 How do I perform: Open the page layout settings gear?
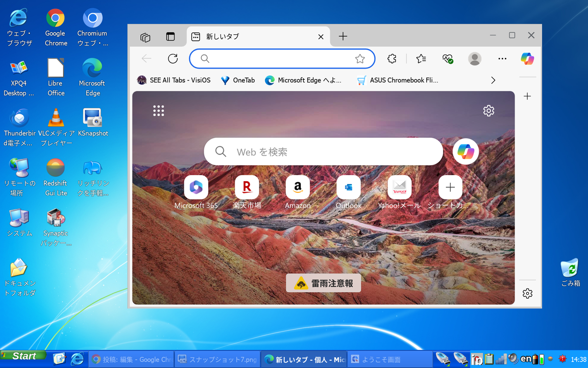[x=489, y=110]
